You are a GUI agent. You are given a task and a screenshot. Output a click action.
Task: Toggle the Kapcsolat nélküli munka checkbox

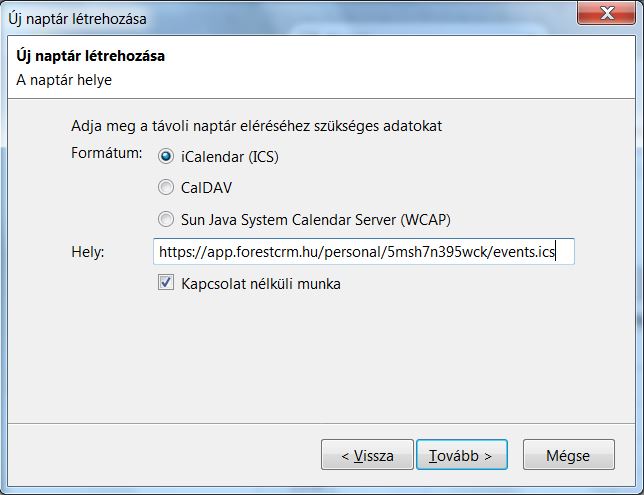(x=166, y=283)
